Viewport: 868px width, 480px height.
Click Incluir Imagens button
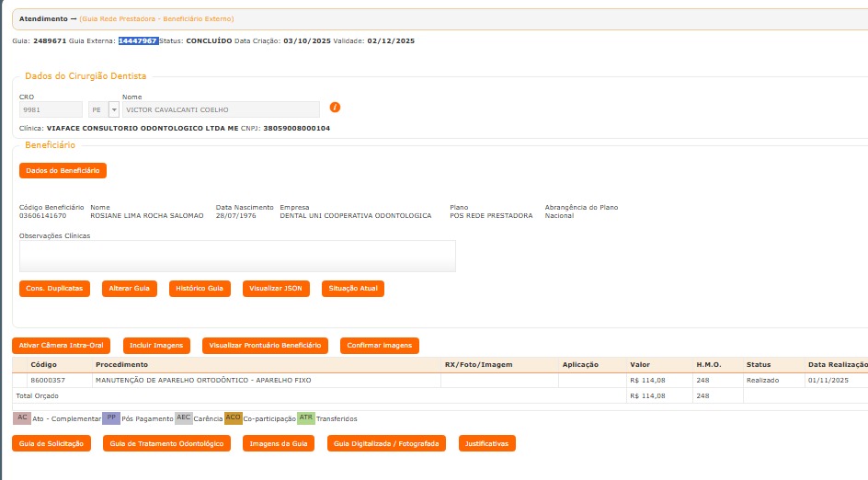[x=156, y=346]
